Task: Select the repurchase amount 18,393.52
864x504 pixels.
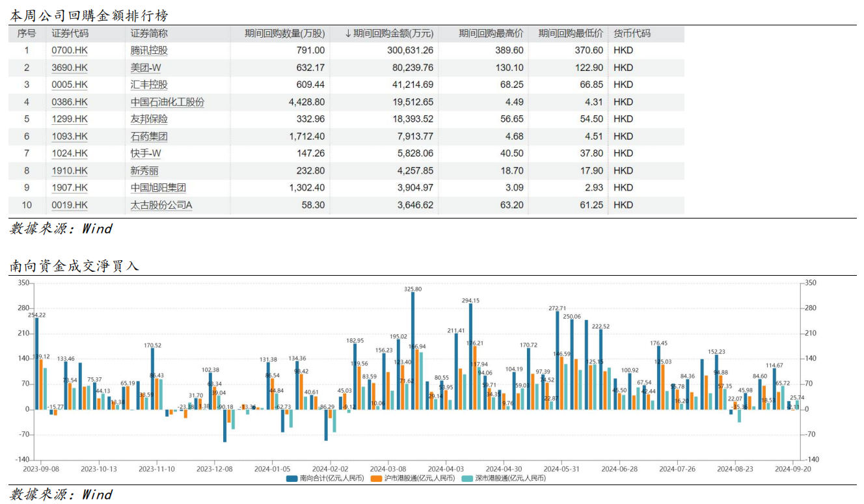Action: click(412, 119)
